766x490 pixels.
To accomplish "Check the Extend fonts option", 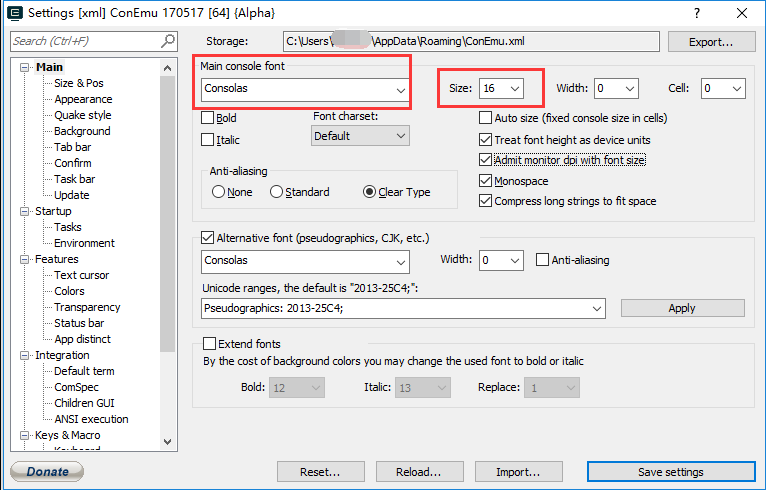I will click(209, 343).
